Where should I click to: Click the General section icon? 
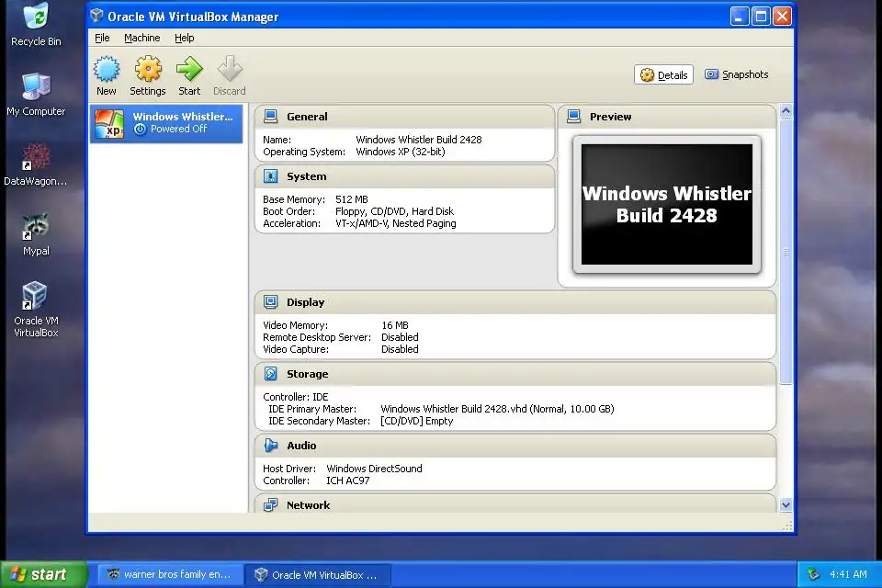tap(270, 117)
